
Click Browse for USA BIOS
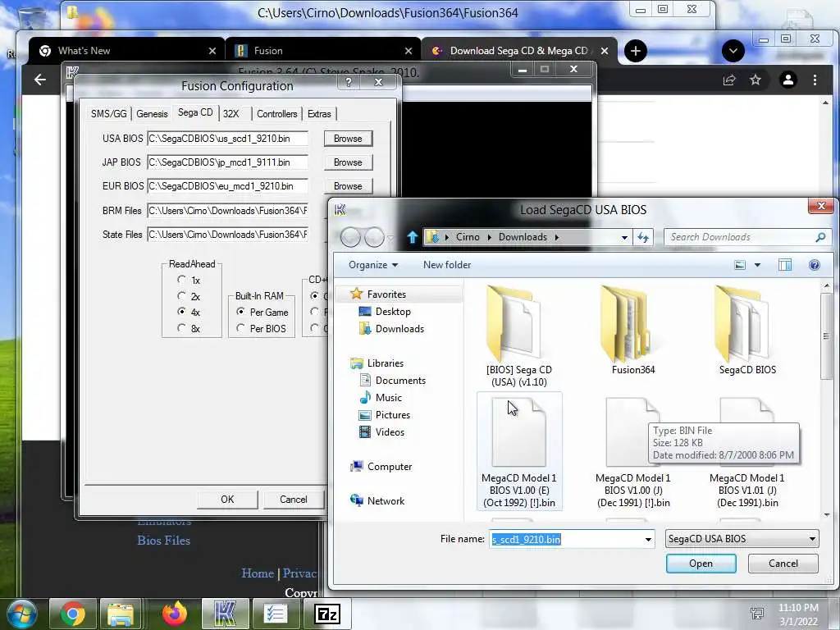click(x=348, y=138)
